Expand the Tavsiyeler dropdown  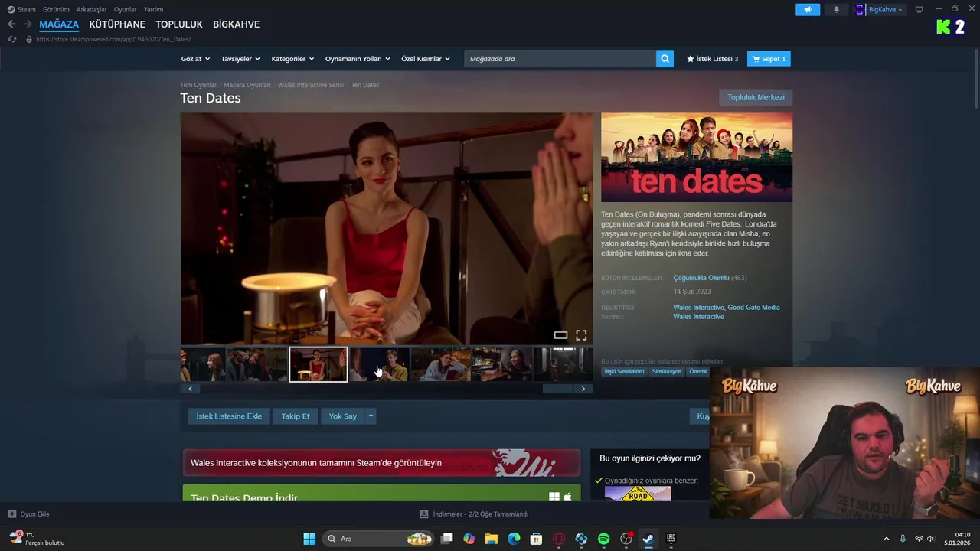pos(240,59)
